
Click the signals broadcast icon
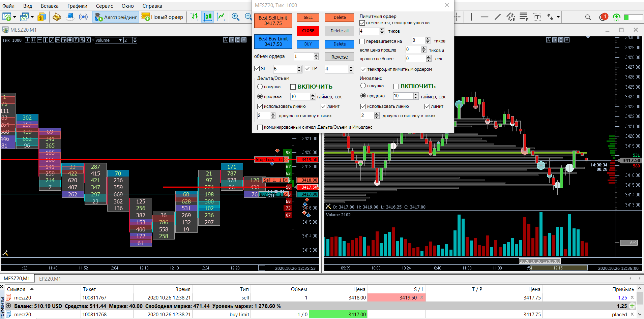83,17
